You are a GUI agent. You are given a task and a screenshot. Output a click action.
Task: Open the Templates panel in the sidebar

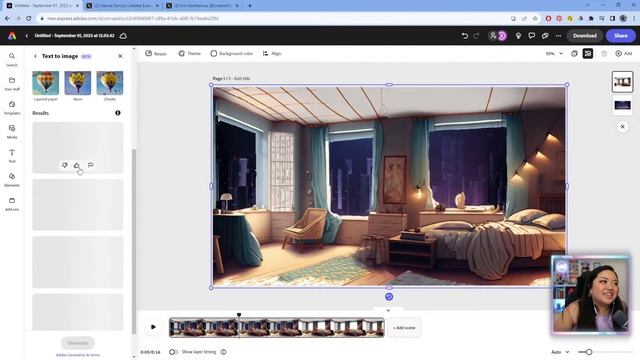12,107
